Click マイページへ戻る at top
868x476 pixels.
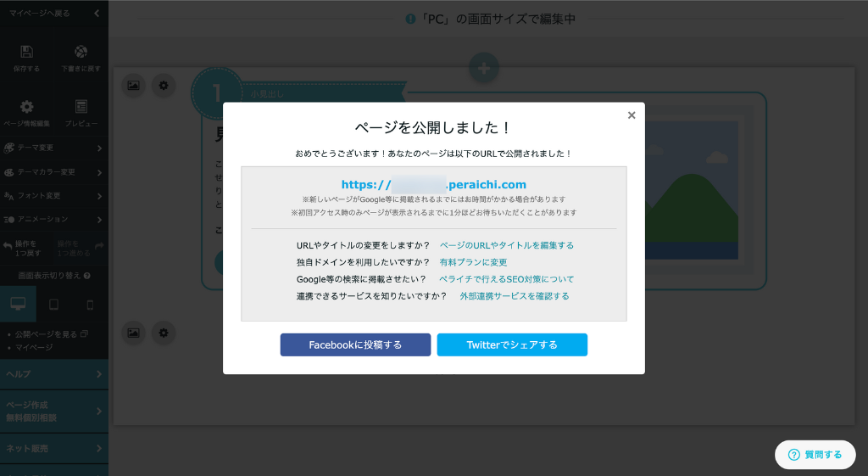[x=39, y=13]
